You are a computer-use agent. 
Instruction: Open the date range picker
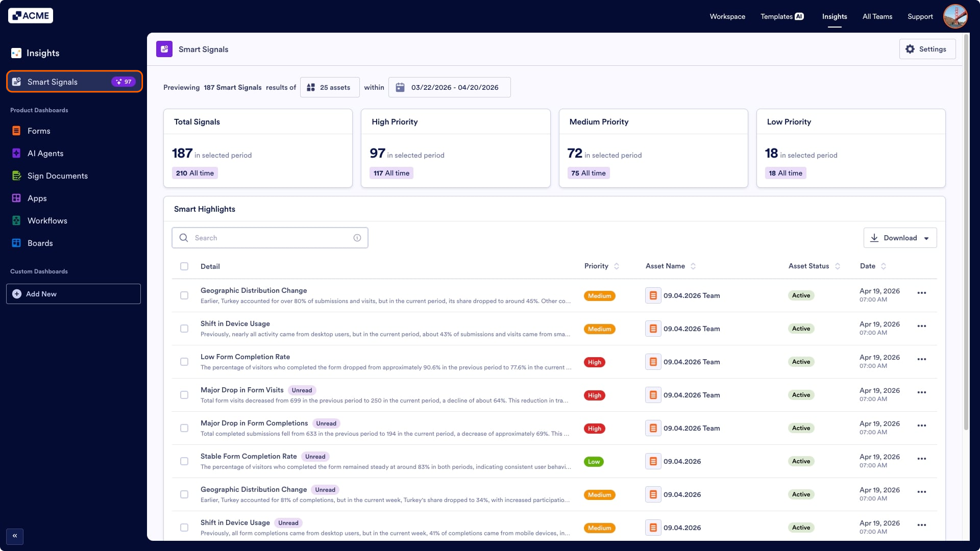click(x=449, y=87)
